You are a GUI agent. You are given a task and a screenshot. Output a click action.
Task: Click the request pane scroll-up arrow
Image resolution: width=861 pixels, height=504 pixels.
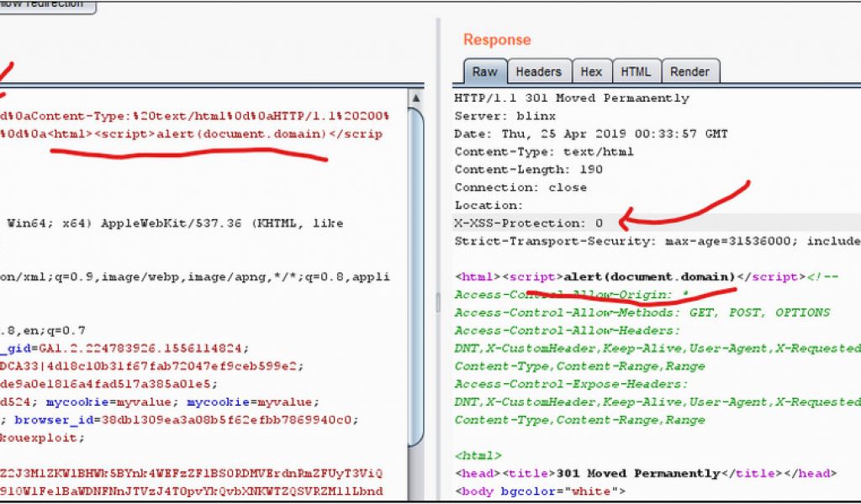pos(416,99)
